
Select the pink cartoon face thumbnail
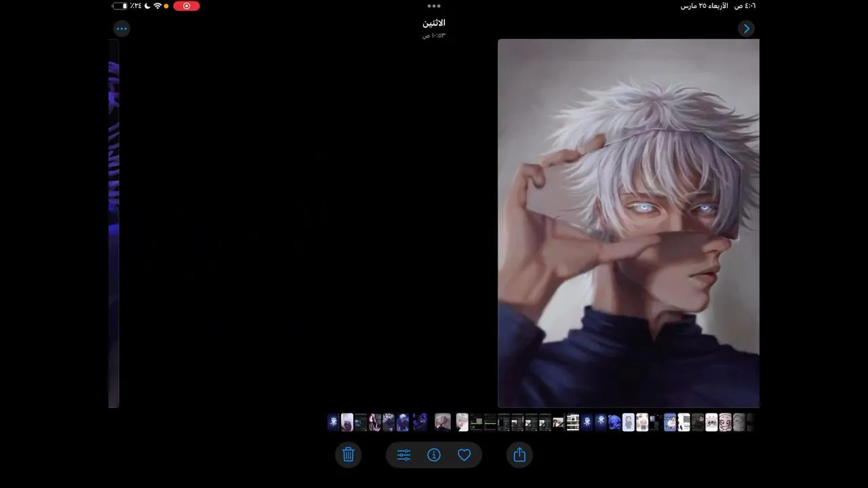point(725,422)
